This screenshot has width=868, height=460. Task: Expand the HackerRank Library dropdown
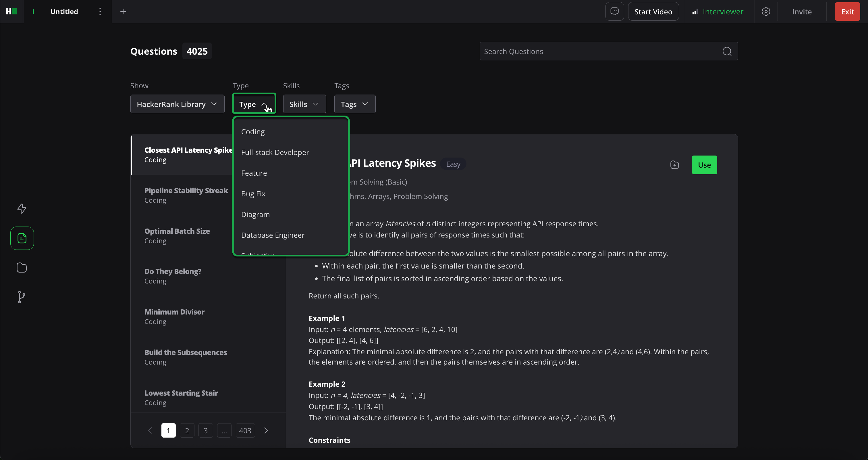pyautogui.click(x=177, y=104)
